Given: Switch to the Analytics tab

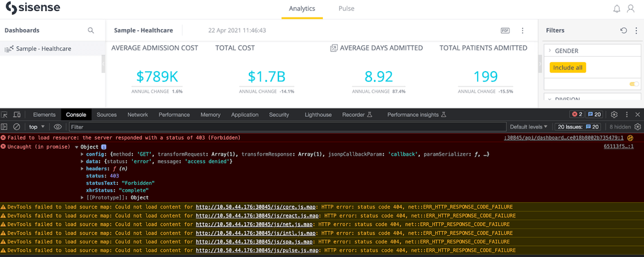Looking at the screenshot, I should coord(302,8).
